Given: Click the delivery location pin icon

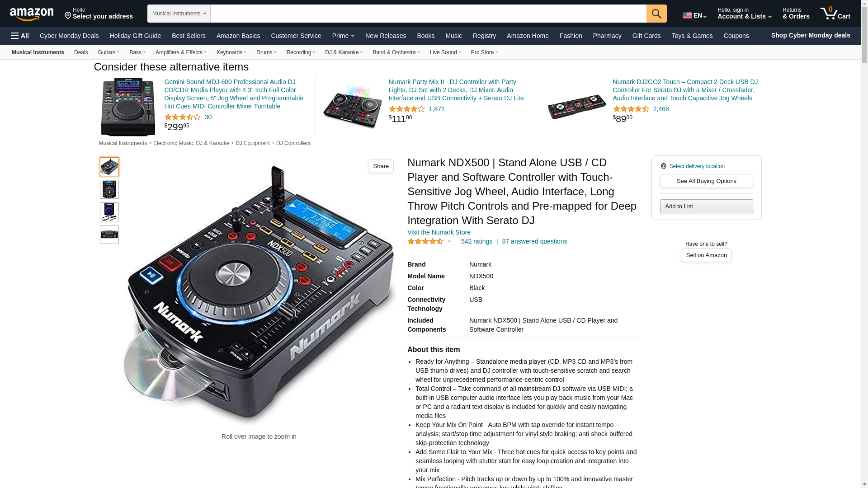Looking at the screenshot, I should 664,166.
